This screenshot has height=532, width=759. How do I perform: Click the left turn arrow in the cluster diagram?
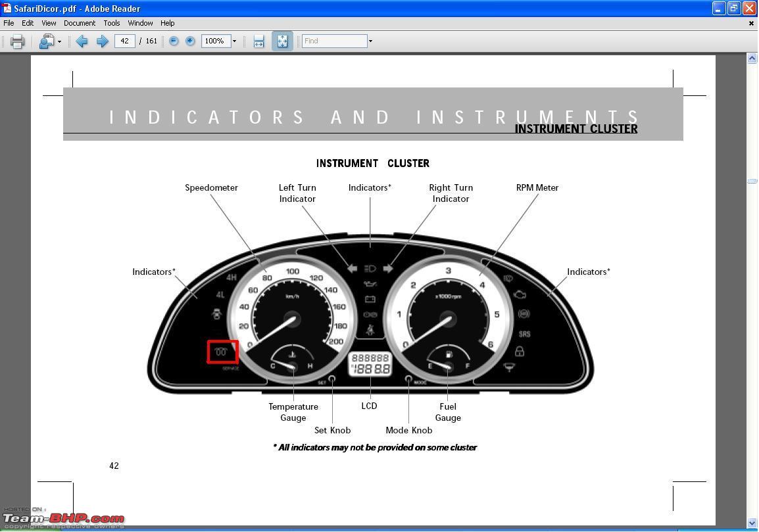click(352, 269)
